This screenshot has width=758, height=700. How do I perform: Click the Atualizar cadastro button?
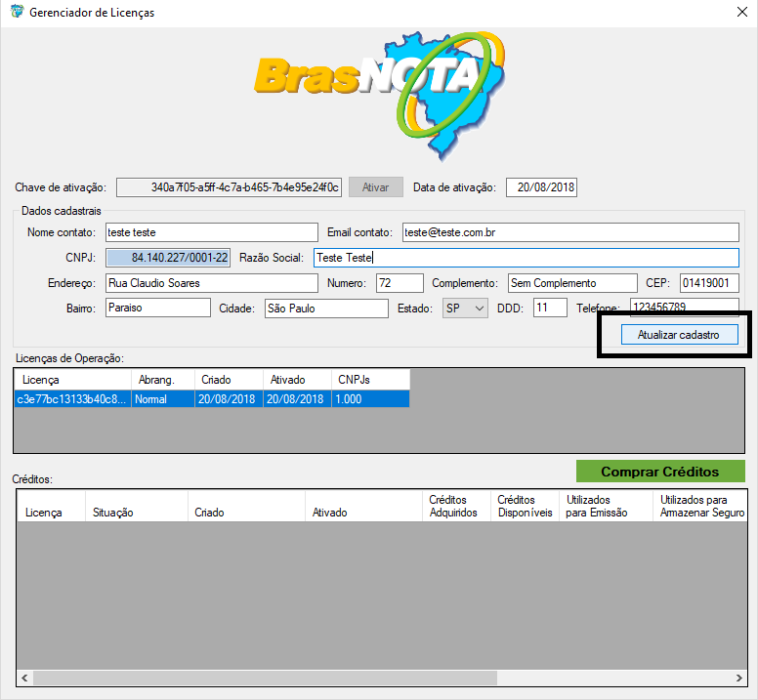coord(679,335)
